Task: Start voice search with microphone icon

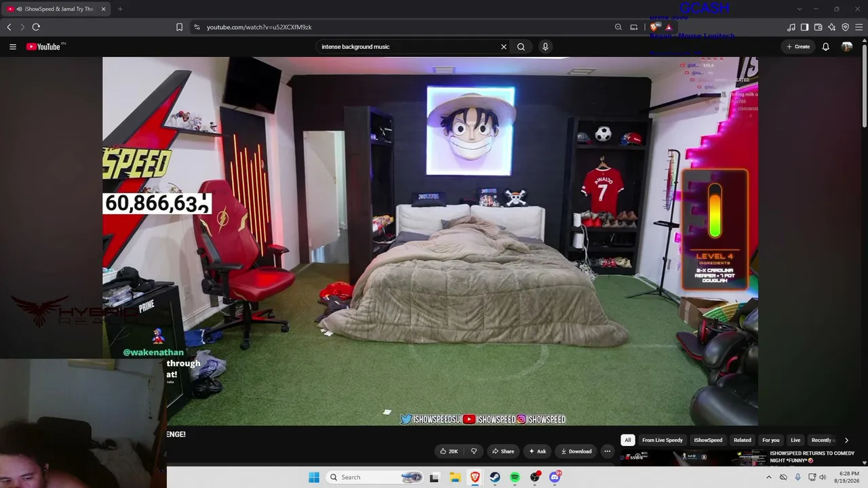Action: pyautogui.click(x=545, y=47)
